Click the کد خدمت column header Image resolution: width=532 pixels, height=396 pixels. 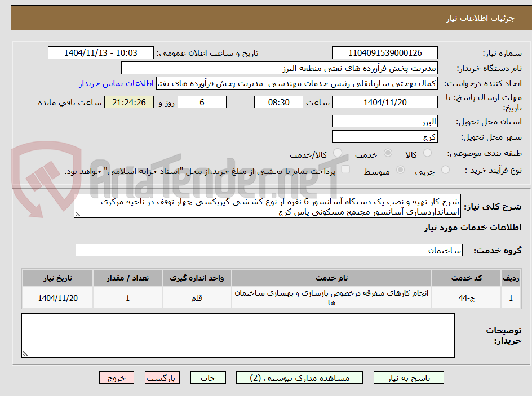(x=467, y=278)
